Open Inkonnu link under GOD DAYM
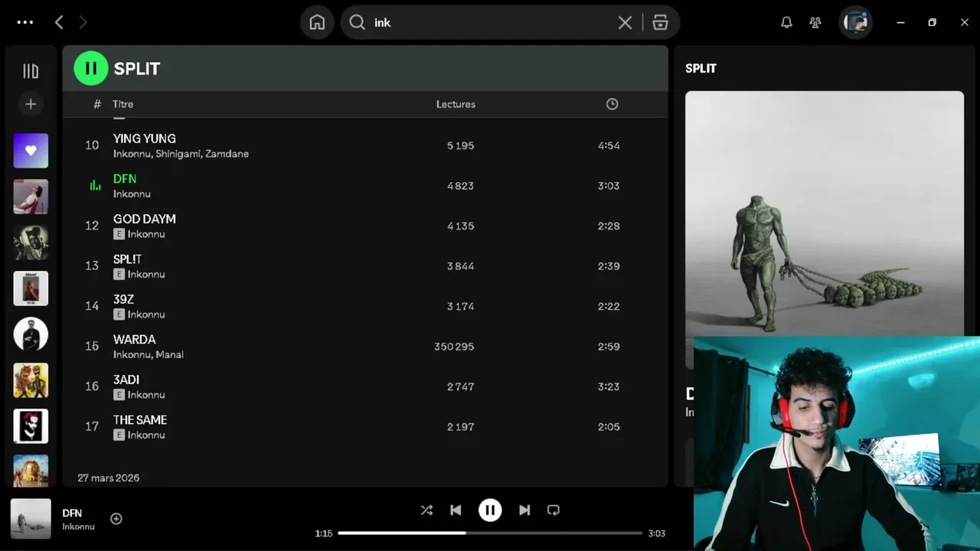The height and width of the screenshot is (551, 980). click(x=146, y=234)
